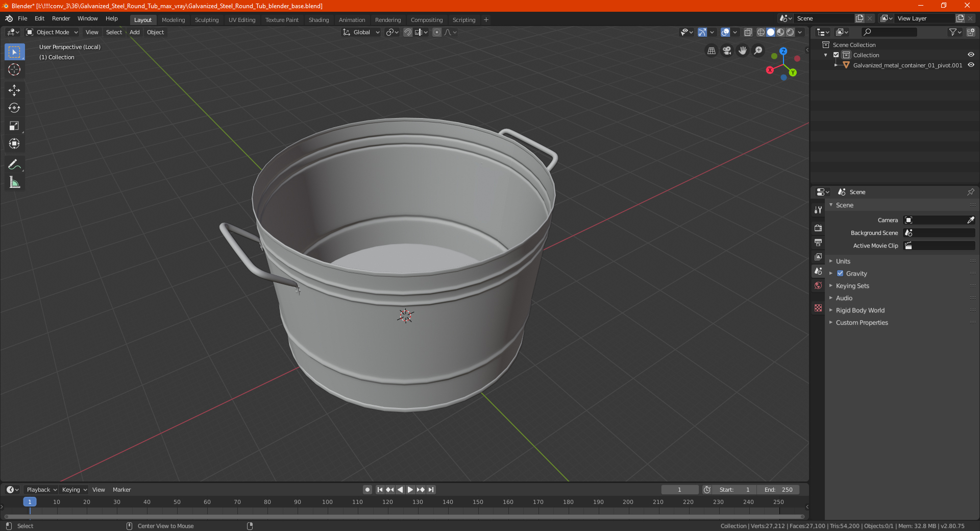
Task: Play animation forward
Action: coord(410,490)
